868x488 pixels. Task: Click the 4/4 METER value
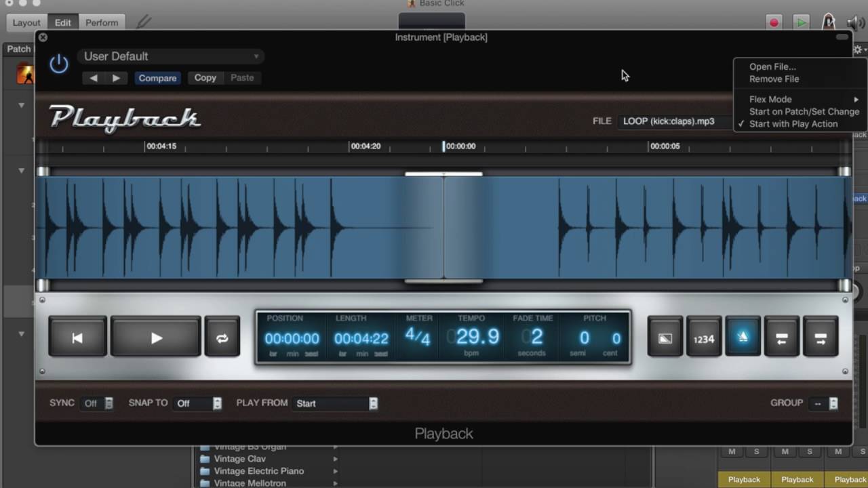(x=418, y=336)
